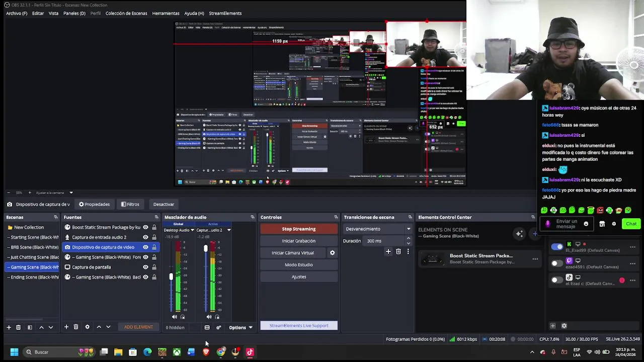Mute Desktop Audio speaker icon
Image resolution: width=644 pixels, height=362 pixels.
[174, 317]
